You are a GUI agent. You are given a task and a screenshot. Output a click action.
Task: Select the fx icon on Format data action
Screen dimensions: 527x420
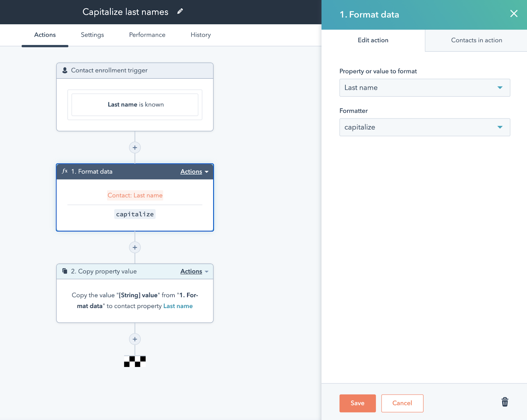click(x=65, y=171)
